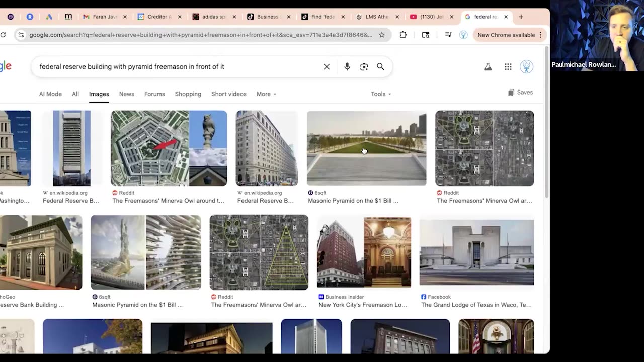Viewport: 644px width, 362px height.
Task: Open the Google account avatar menu
Action: (x=526, y=67)
